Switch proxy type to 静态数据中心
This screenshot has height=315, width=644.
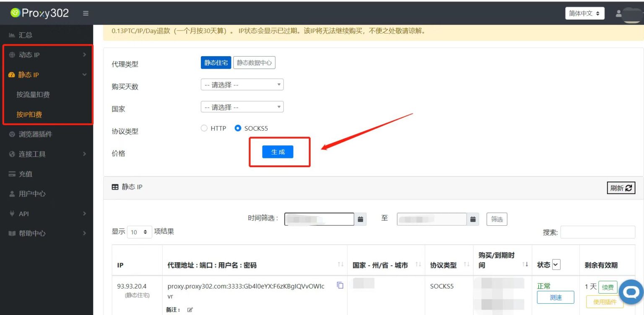click(254, 63)
